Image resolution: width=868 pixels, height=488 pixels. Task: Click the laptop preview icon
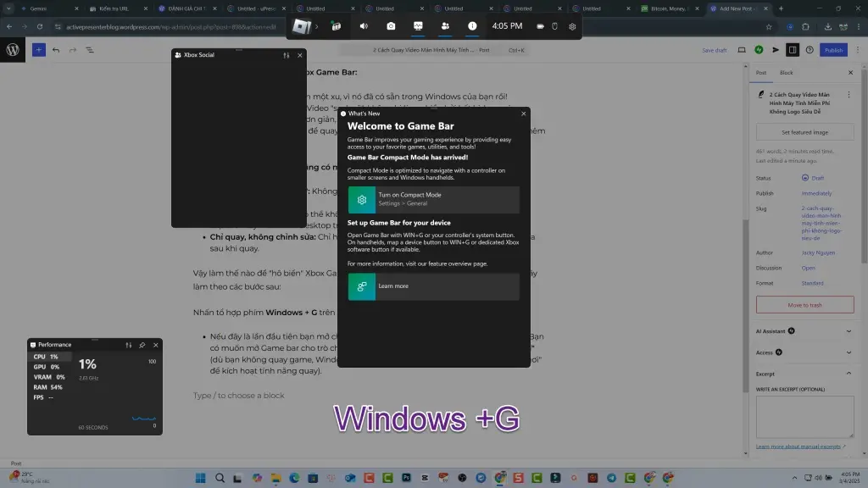742,50
